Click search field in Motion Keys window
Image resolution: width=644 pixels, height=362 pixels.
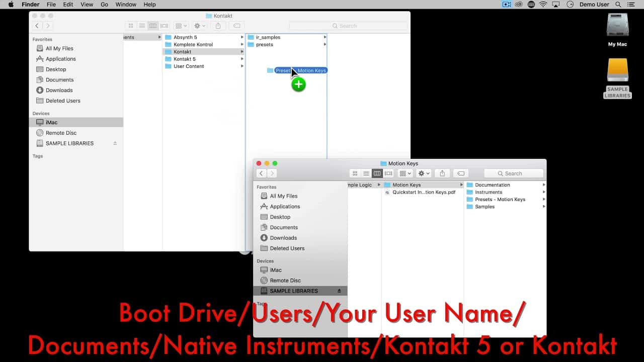(x=514, y=173)
